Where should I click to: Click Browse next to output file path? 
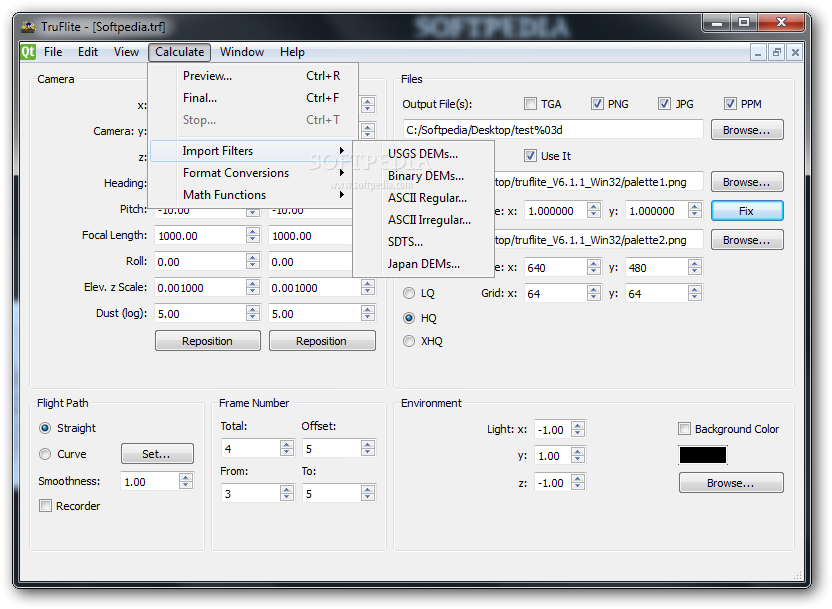tap(747, 130)
